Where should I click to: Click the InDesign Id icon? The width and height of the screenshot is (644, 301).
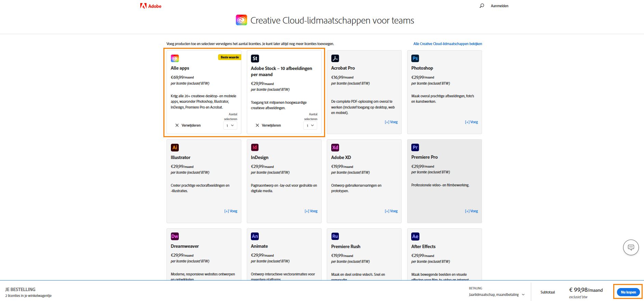point(255,147)
